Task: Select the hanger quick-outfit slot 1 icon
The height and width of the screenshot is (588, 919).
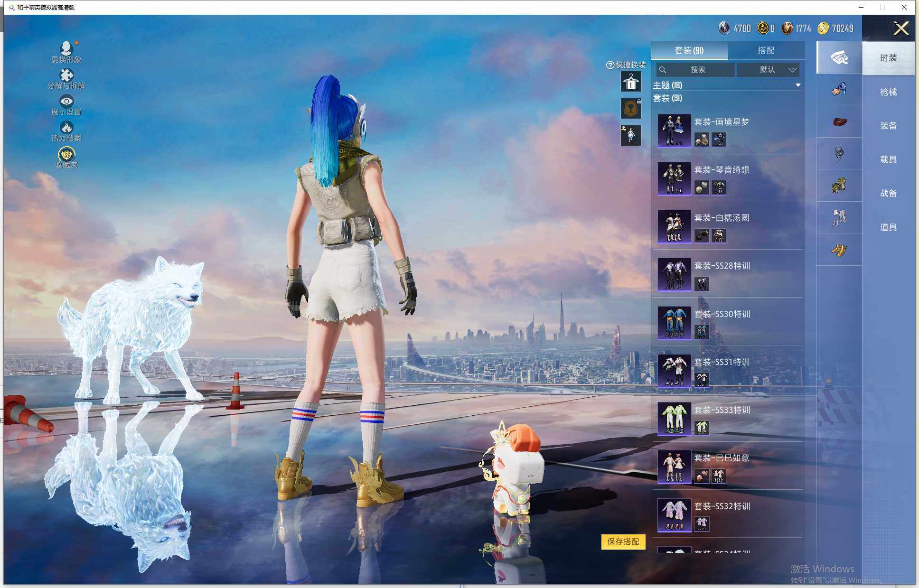Action: (x=631, y=82)
